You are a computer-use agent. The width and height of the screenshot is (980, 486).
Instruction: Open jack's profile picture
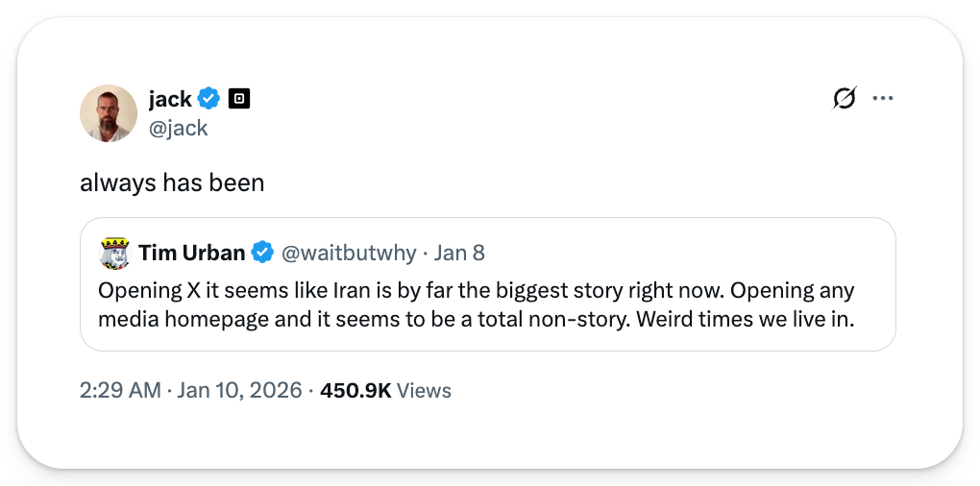[108, 112]
